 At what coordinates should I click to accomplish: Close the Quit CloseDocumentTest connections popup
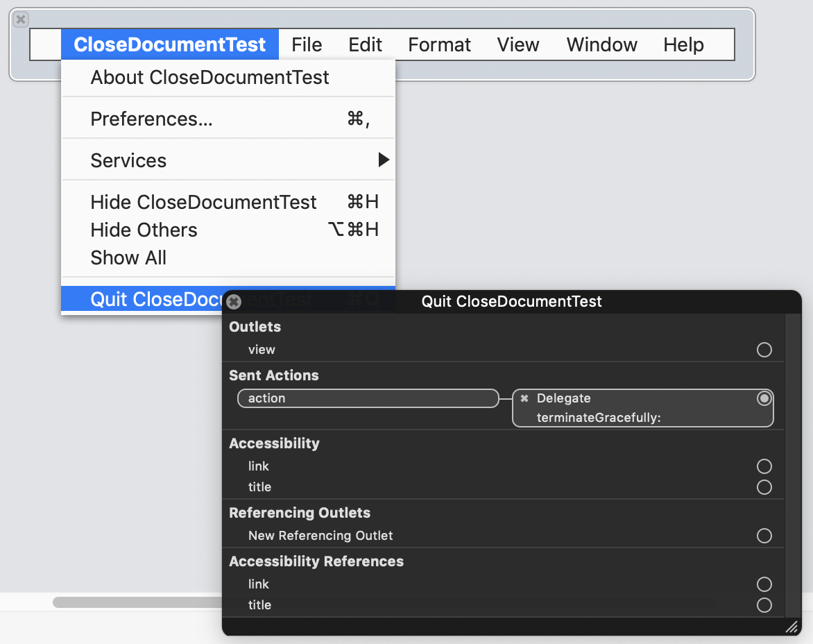[x=234, y=302]
